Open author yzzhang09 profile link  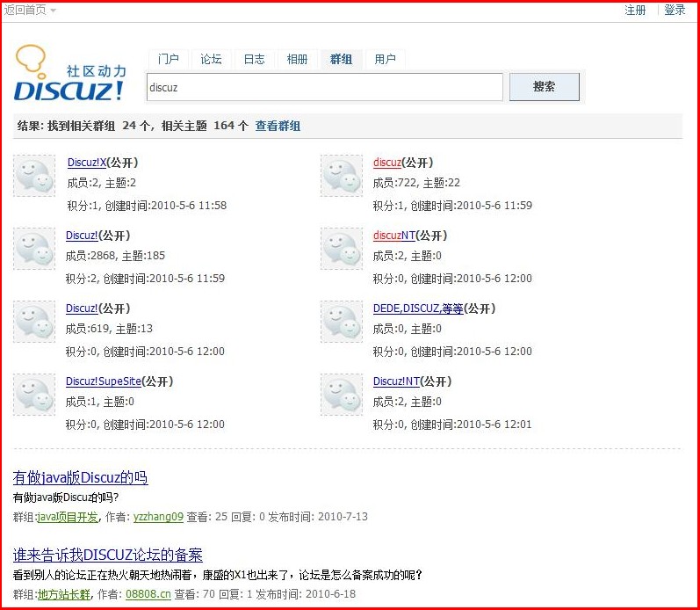(158, 517)
